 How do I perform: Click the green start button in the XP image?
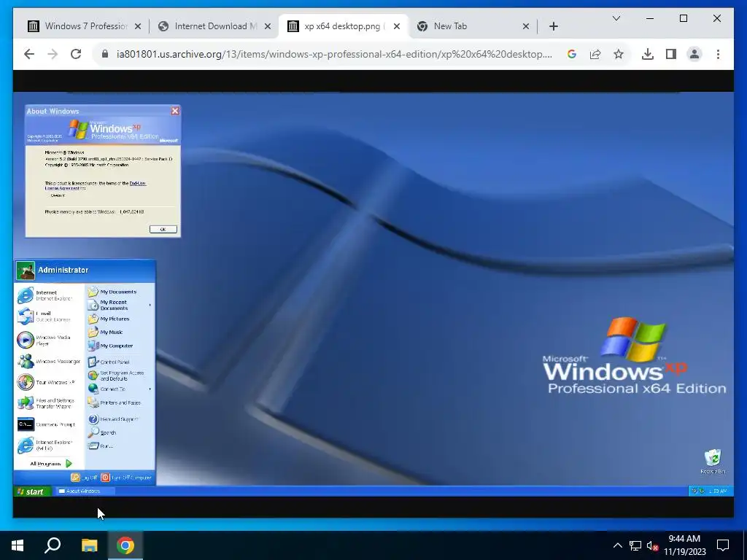click(x=31, y=491)
